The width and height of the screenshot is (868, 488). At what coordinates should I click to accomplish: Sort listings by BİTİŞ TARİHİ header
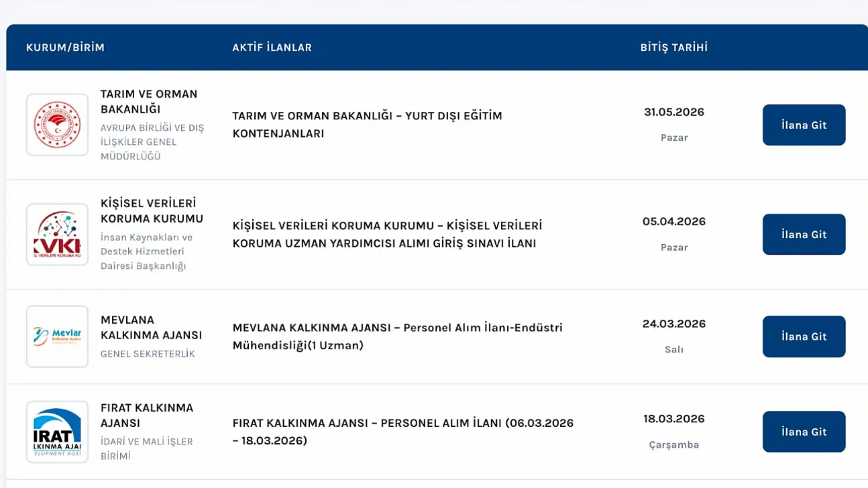tap(673, 47)
